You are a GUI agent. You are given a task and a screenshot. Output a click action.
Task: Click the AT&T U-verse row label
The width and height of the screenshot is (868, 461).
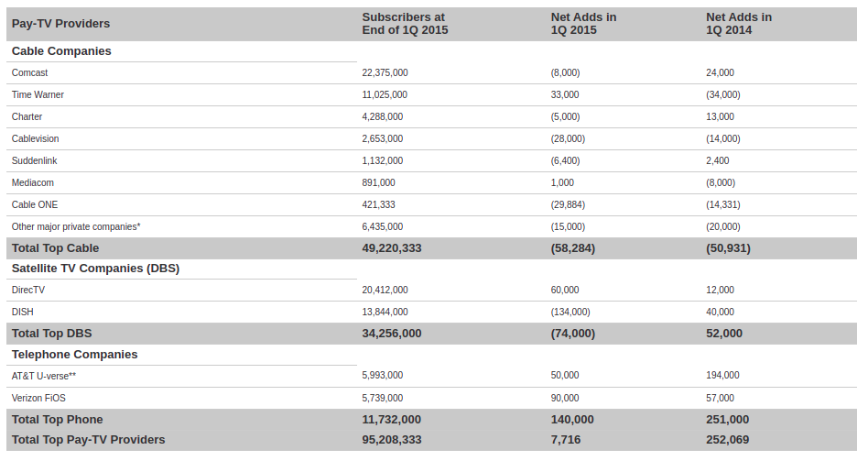pyautogui.click(x=43, y=376)
